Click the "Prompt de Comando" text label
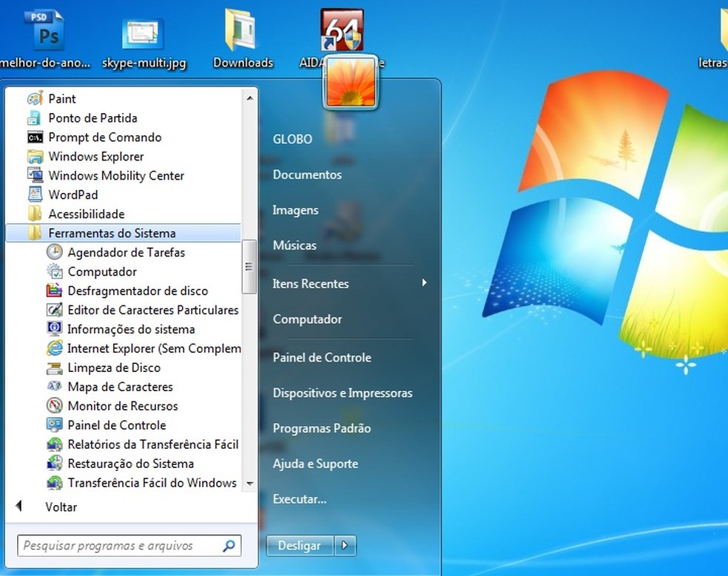Screen dimensions: 728x576 [x=105, y=138]
